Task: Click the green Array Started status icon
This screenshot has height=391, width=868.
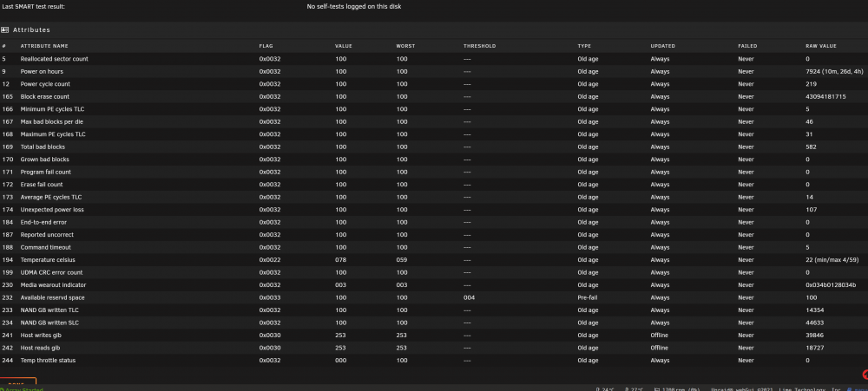Action: (x=3, y=389)
